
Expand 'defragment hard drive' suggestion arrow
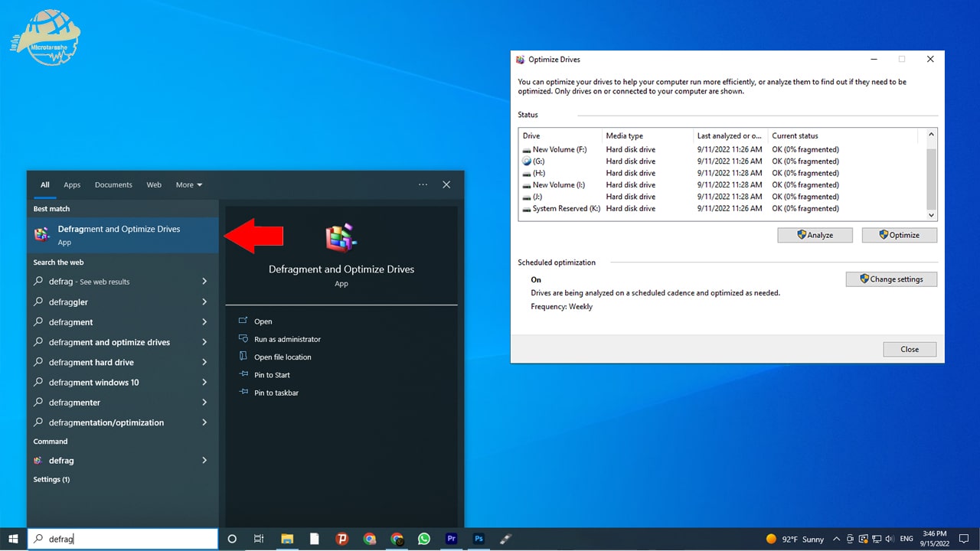pos(204,362)
